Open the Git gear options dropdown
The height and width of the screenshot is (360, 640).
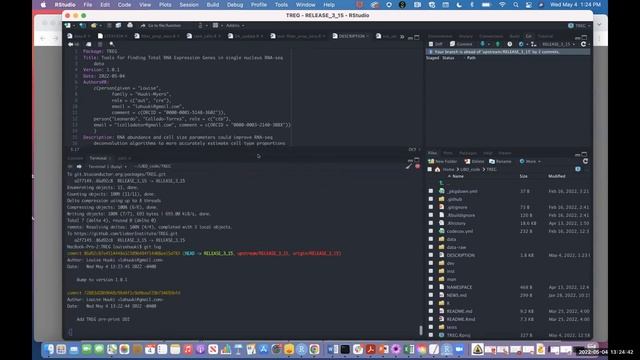tap(522, 44)
